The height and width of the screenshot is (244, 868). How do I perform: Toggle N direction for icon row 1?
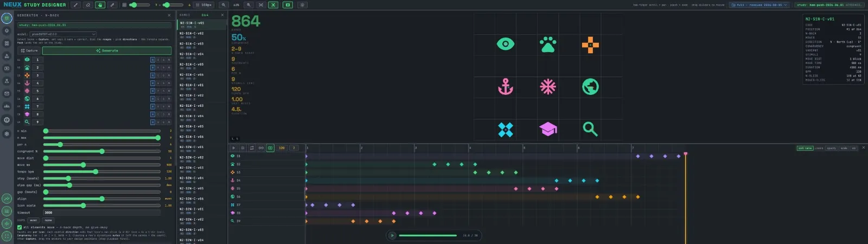pyautogui.click(x=152, y=60)
